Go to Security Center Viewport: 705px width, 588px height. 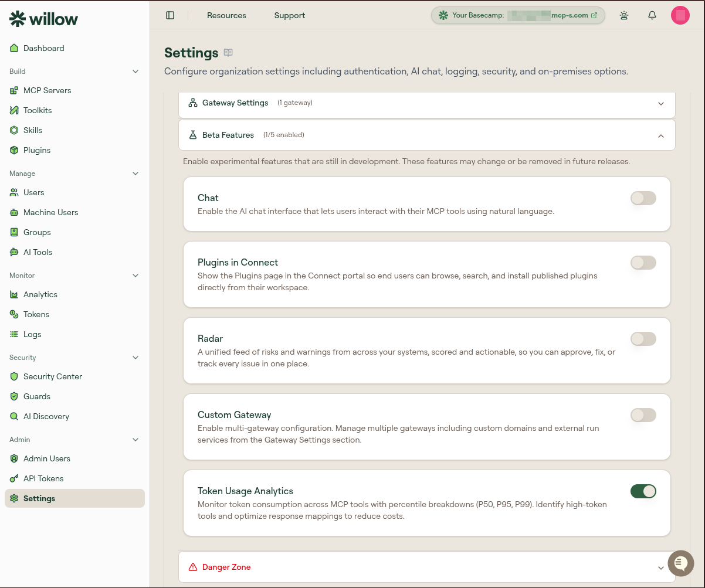pos(74,376)
